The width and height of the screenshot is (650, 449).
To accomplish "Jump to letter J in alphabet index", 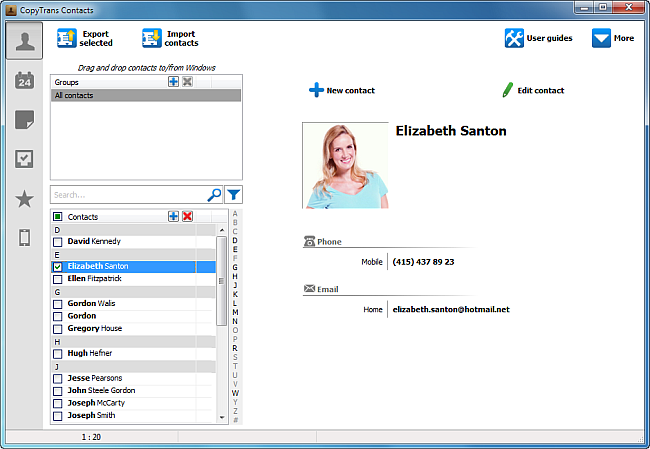I will pos(235,285).
